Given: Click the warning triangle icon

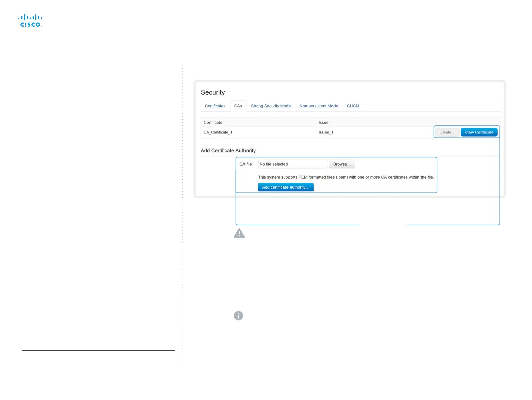Looking at the screenshot, I should coord(239,233).
